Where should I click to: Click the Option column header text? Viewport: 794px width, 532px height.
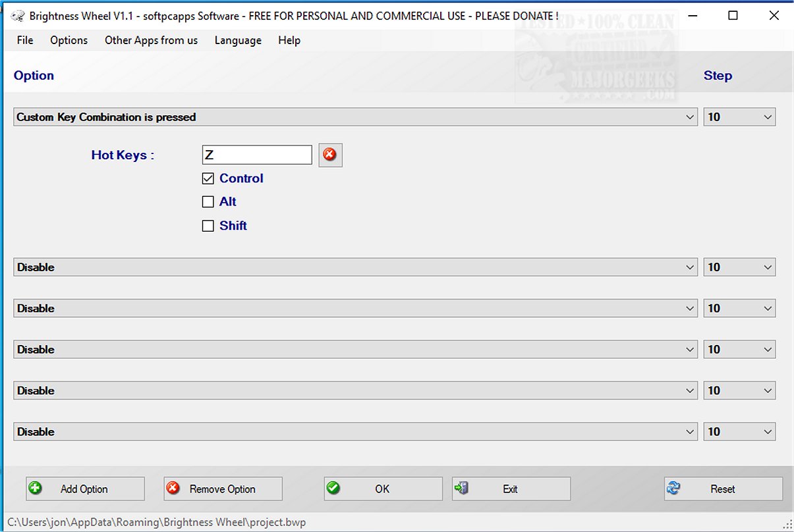point(34,76)
